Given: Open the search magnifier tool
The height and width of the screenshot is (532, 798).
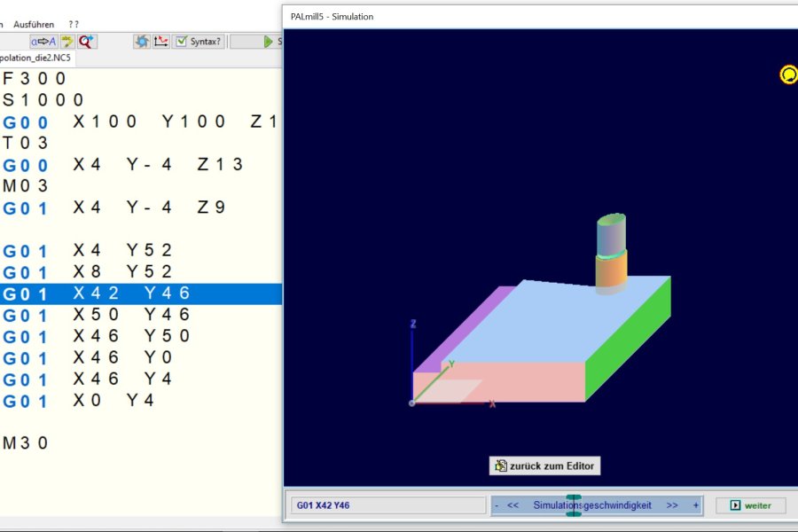Looking at the screenshot, I should coord(86,41).
